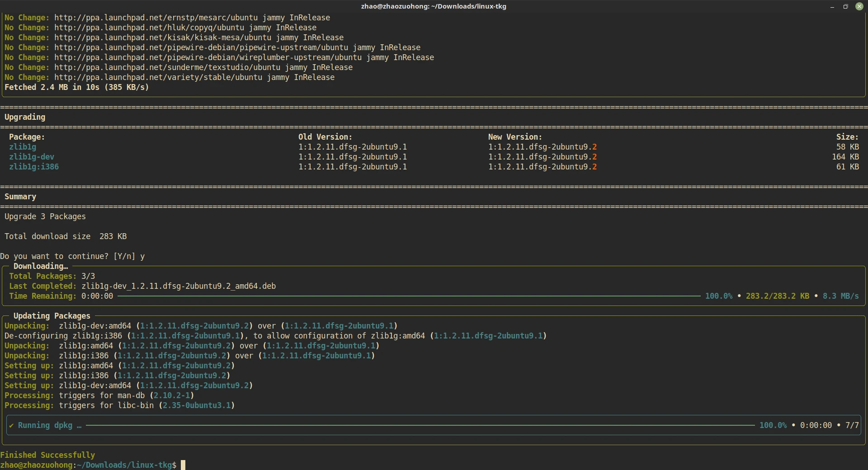Click the 'Downloading…' panel title

pyautogui.click(x=41, y=266)
